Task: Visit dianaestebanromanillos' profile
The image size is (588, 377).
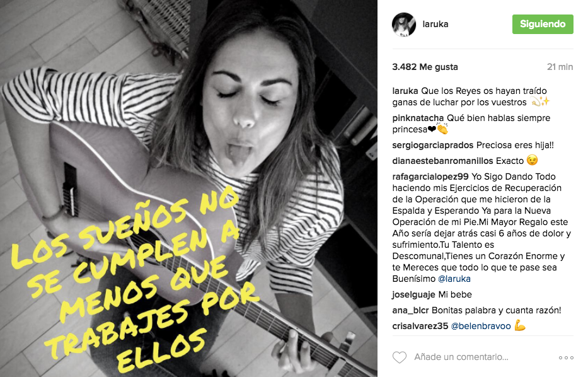Action: (x=442, y=161)
